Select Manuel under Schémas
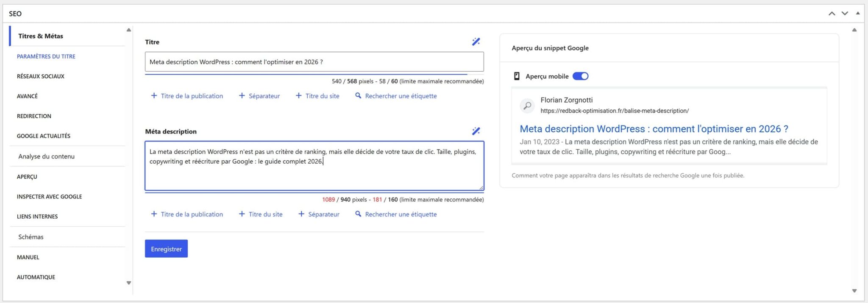This screenshot has width=868, height=303. (28, 257)
